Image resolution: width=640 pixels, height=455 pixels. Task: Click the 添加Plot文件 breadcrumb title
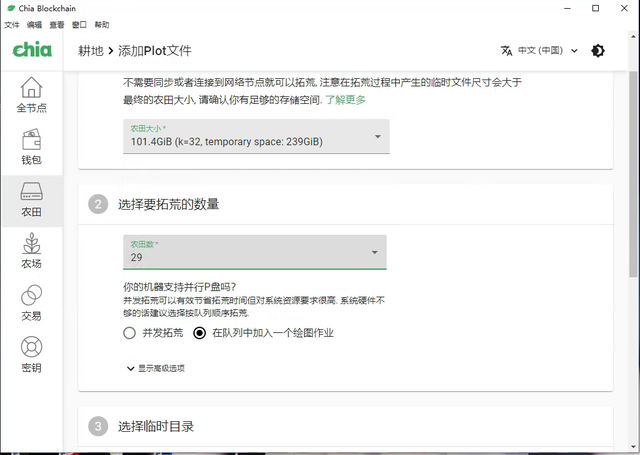click(155, 51)
